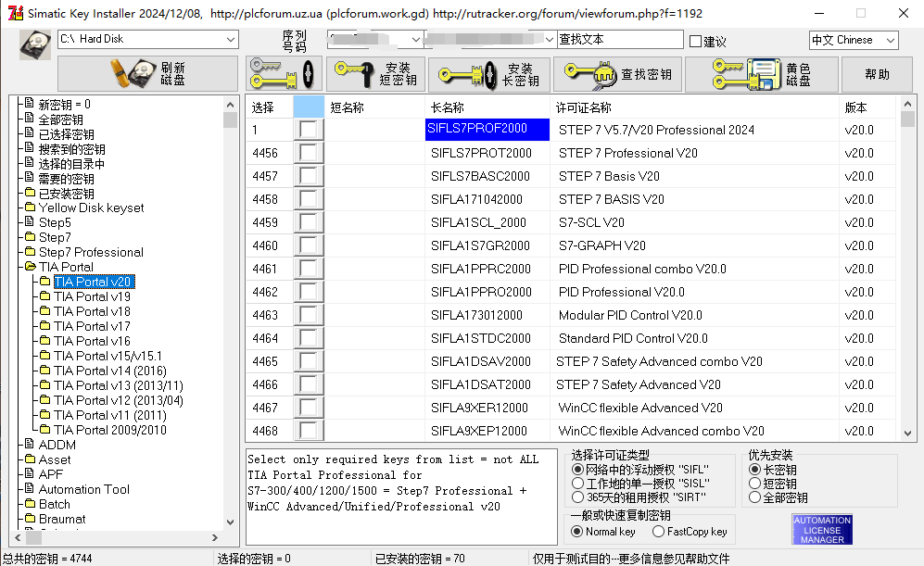This screenshot has width=924, height=566.
Task: Select the SISL single license radio button
Action: click(578, 483)
